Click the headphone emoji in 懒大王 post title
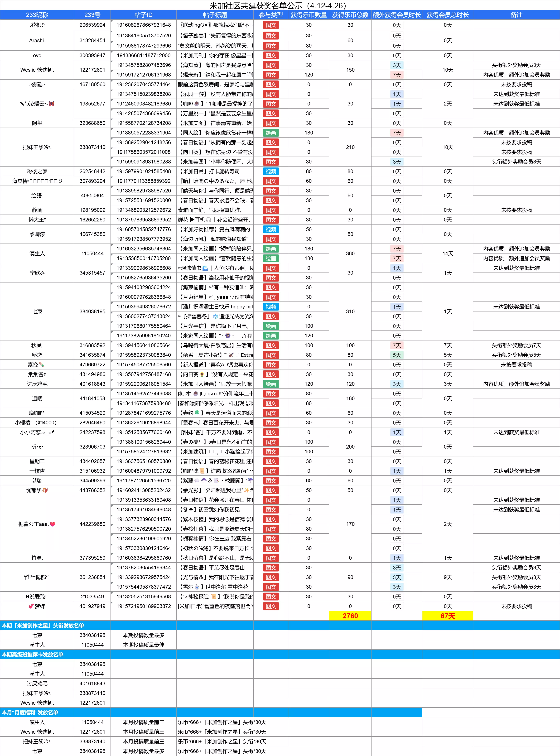The width and height of the screenshot is (560, 756). pos(208,220)
